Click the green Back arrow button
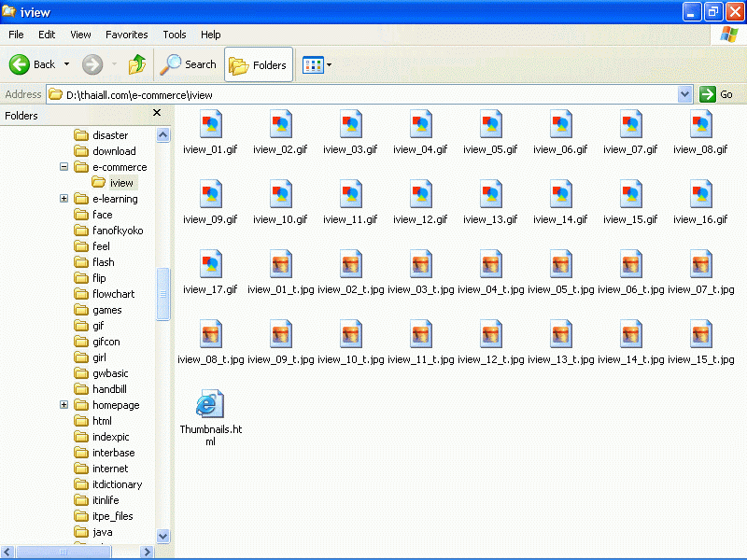The height and width of the screenshot is (560, 747). [x=21, y=64]
